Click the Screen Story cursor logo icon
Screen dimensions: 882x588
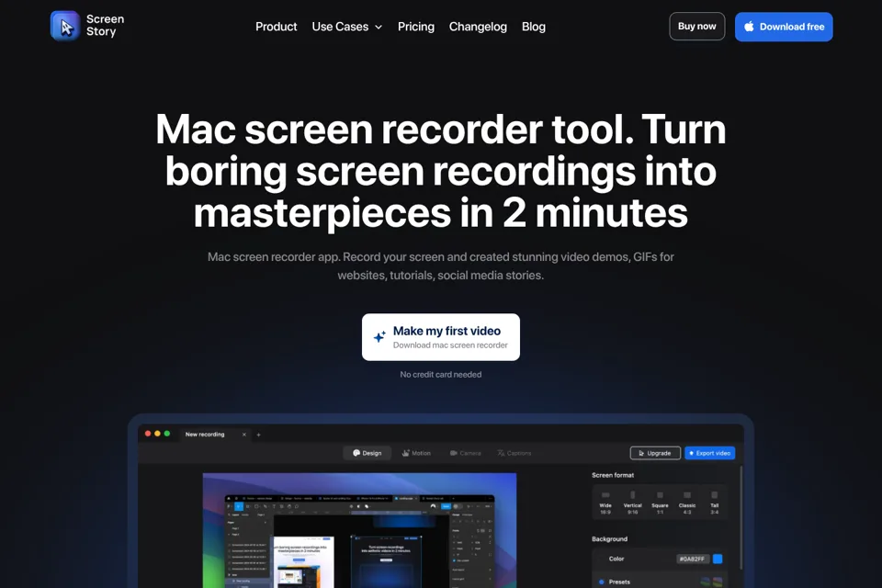(65, 26)
